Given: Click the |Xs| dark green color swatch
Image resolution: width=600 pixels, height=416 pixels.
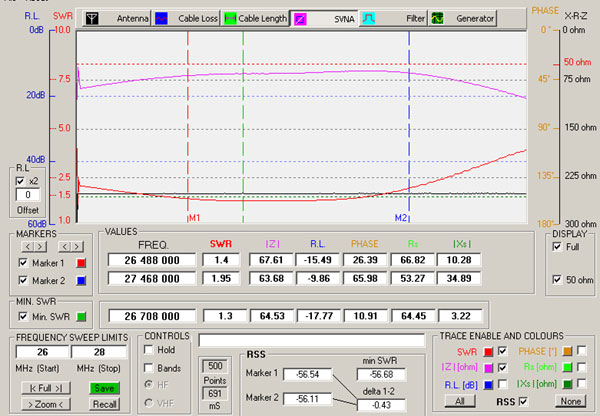Looking at the screenshot, I should (x=567, y=384).
